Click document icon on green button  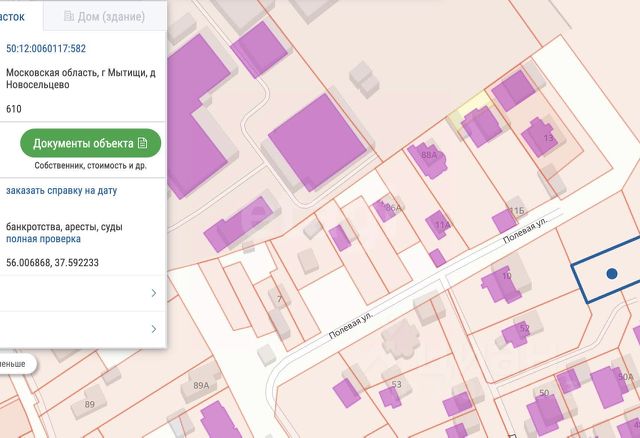click(x=142, y=143)
